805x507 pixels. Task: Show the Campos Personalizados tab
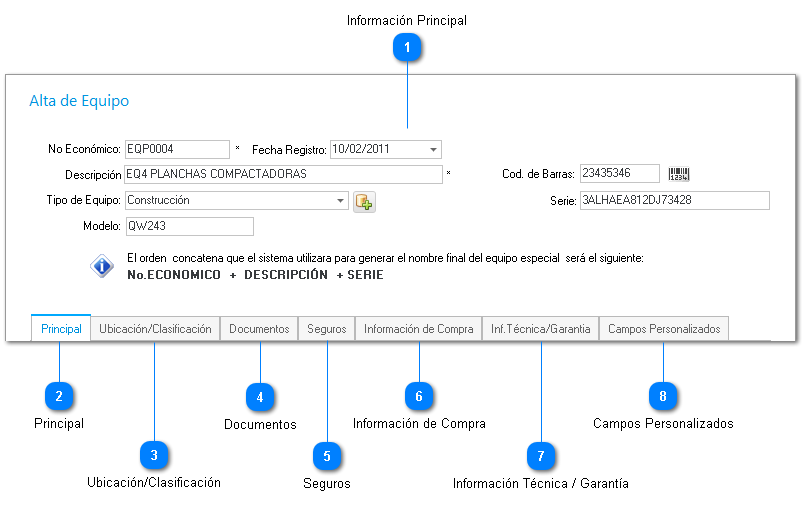point(663,329)
